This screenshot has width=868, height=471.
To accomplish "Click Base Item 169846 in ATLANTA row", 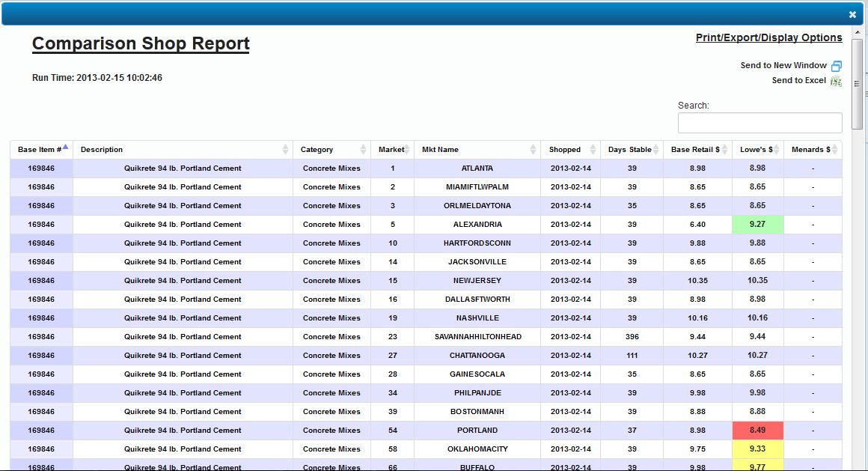I will point(41,168).
